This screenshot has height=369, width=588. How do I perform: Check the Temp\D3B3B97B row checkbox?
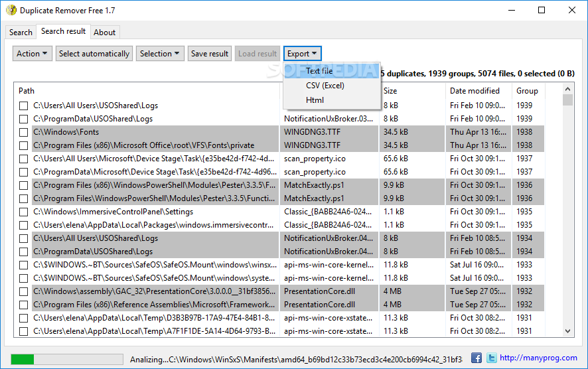[x=24, y=318]
